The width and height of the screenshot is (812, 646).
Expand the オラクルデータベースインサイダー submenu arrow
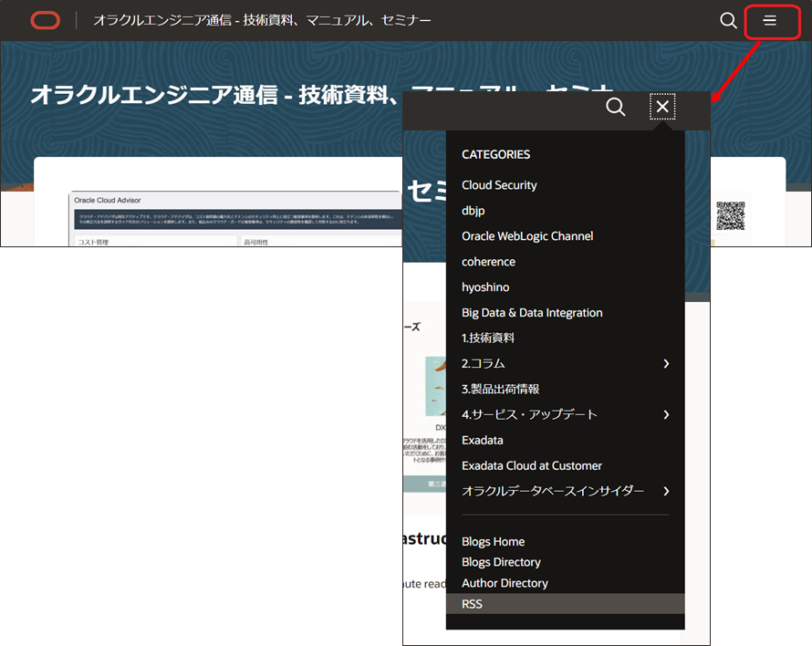pyautogui.click(x=666, y=492)
